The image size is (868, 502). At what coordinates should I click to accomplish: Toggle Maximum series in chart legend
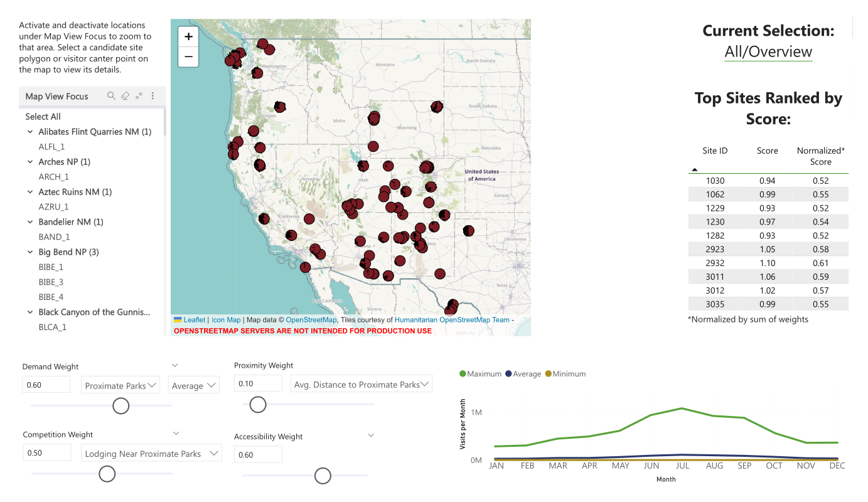click(x=480, y=374)
